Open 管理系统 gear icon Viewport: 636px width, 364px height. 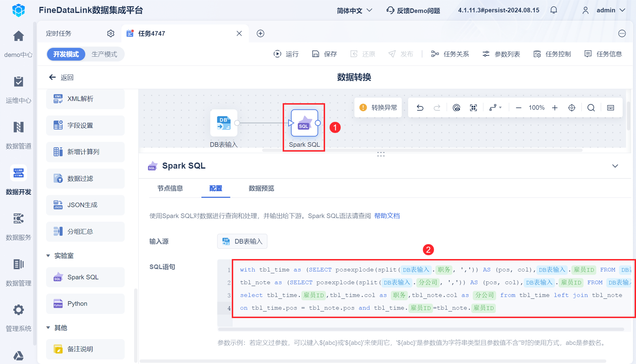click(18, 310)
